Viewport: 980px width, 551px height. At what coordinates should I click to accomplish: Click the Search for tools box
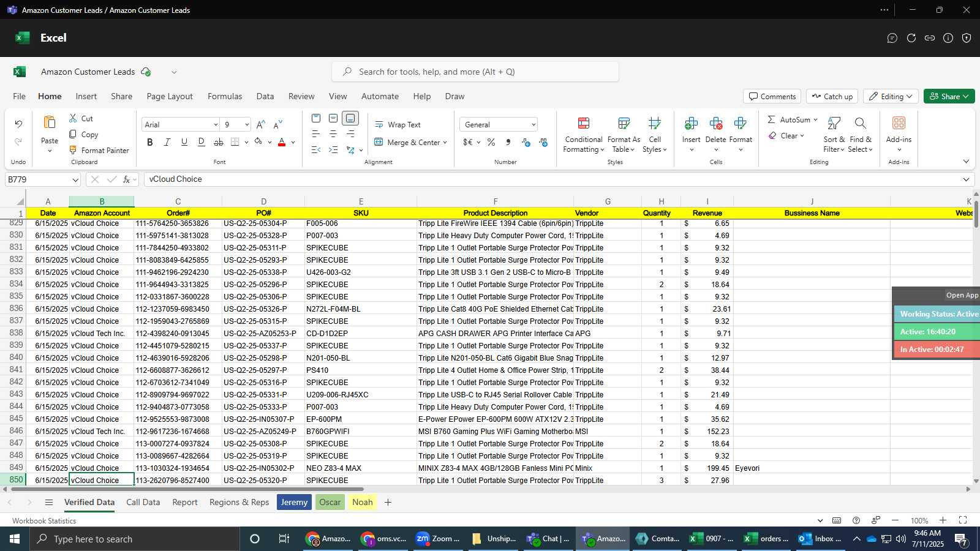tap(475, 72)
